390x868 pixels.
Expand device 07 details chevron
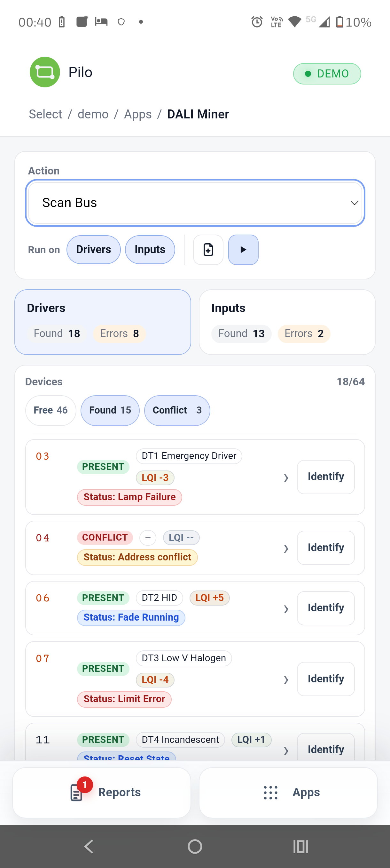point(286,679)
